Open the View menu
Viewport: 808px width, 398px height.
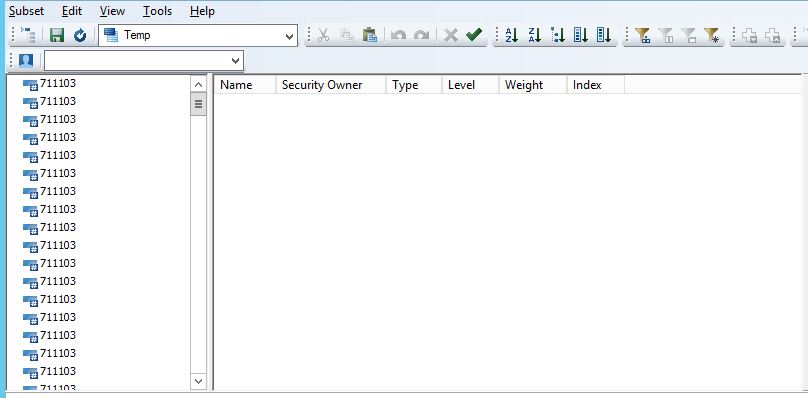[112, 11]
